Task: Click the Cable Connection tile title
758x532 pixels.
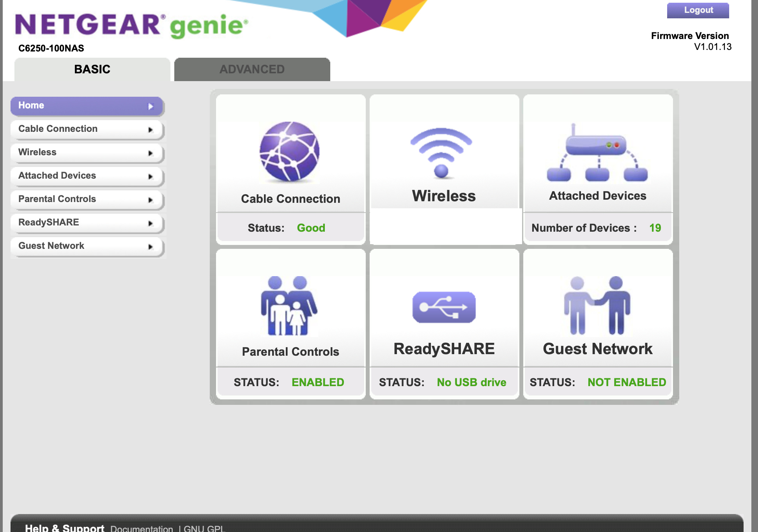Action: point(290,199)
